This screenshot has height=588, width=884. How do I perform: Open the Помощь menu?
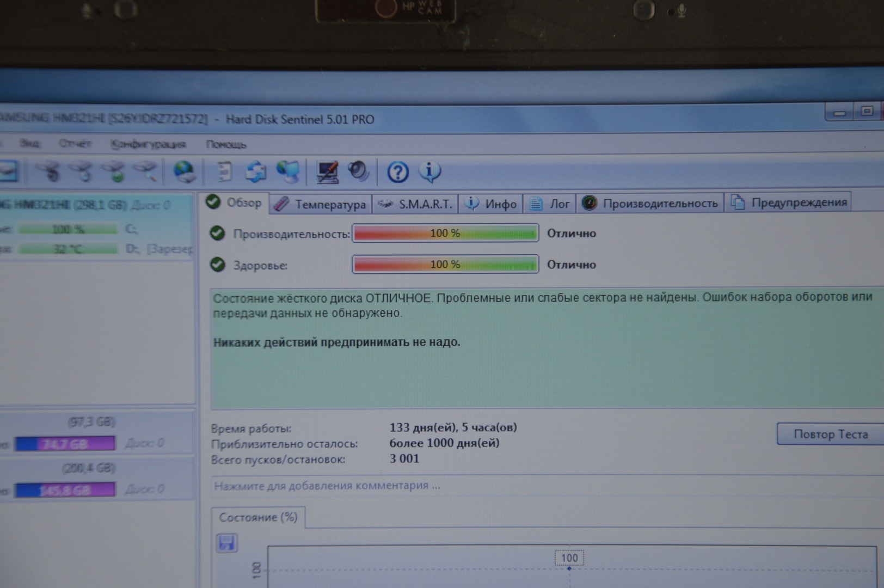pos(226,144)
